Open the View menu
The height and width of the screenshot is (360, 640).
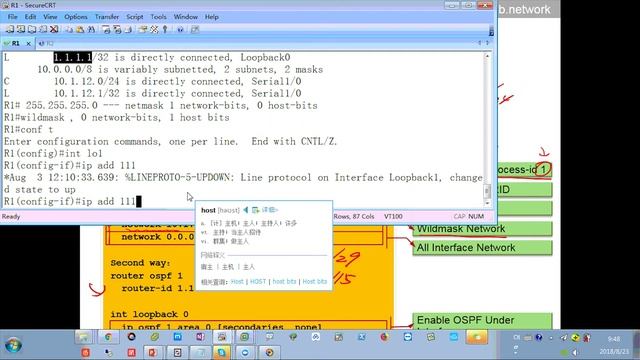coord(50,17)
